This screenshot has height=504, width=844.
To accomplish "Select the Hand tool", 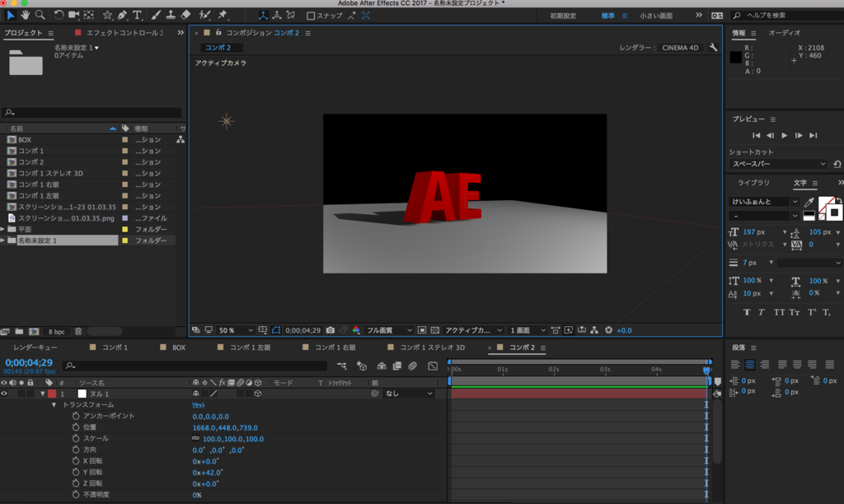I will coord(26,15).
